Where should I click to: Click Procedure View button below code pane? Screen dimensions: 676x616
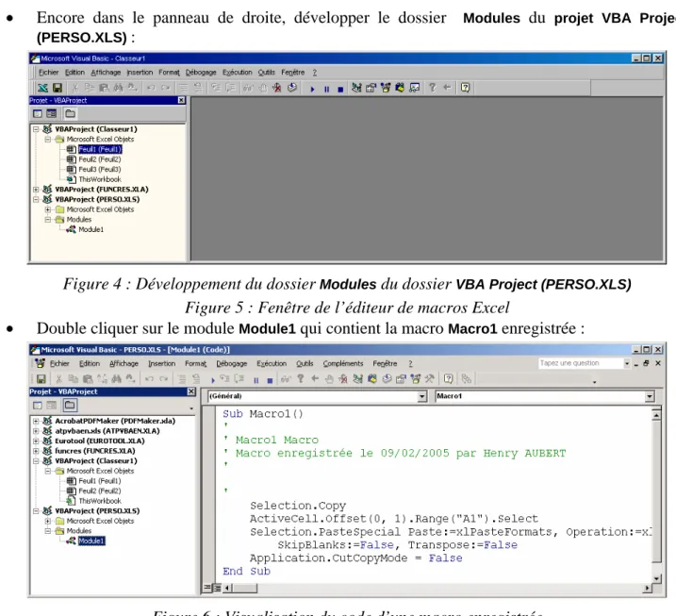pyautogui.click(x=207, y=588)
